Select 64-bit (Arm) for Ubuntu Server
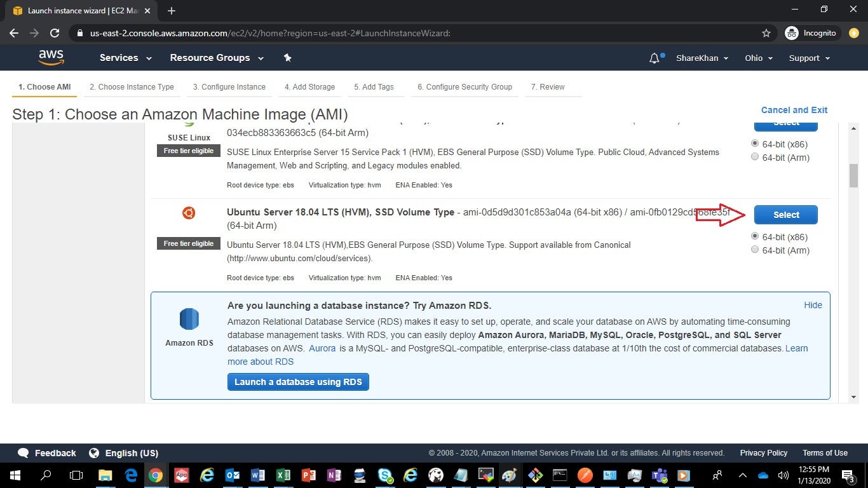Image resolution: width=868 pixels, height=488 pixels. [755, 249]
